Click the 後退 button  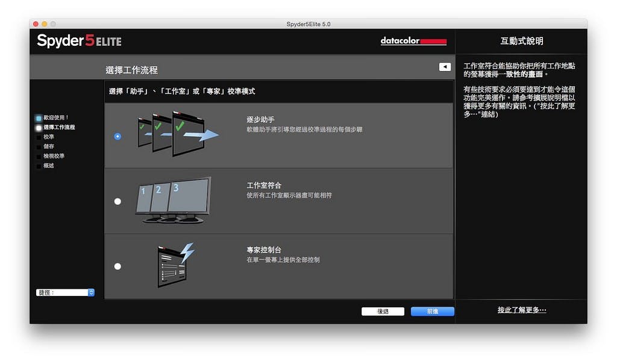click(383, 312)
